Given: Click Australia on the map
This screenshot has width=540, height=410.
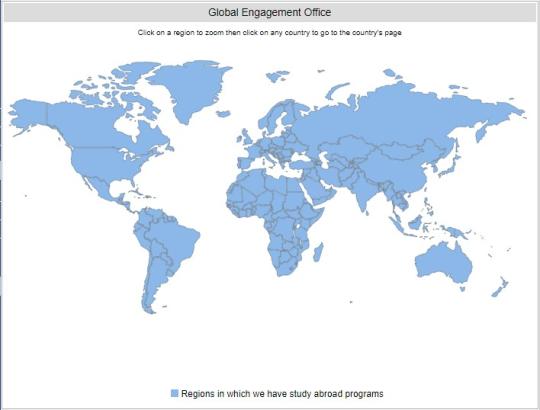Looking at the screenshot, I should click(444, 263).
